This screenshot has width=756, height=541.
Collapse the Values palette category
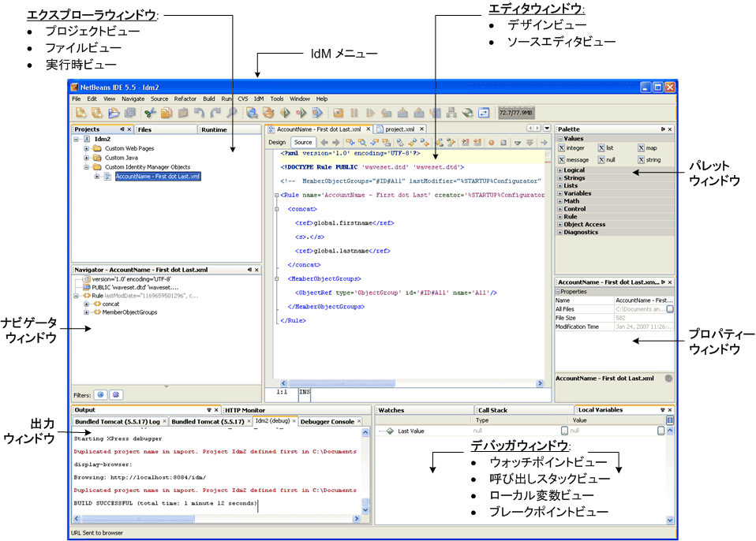pyautogui.click(x=560, y=138)
